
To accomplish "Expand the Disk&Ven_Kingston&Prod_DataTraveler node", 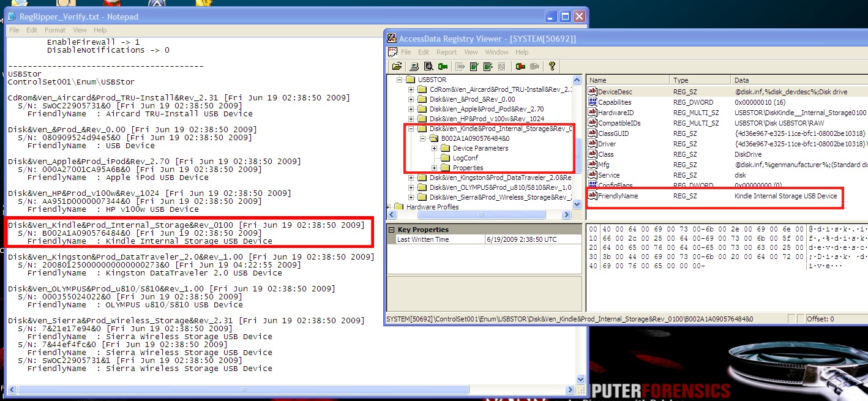I will click(x=411, y=178).
